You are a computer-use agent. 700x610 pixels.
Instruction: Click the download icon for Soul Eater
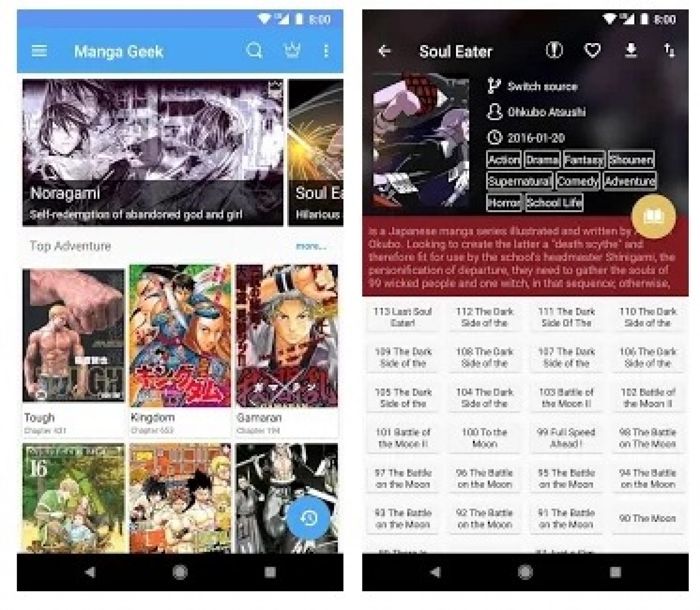point(642,45)
